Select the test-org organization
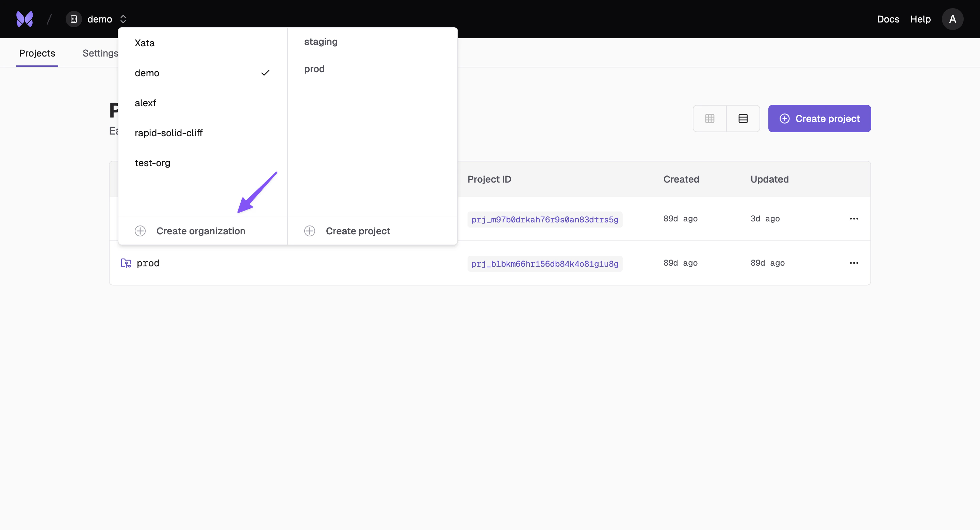980x530 pixels. tap(152, 163)
